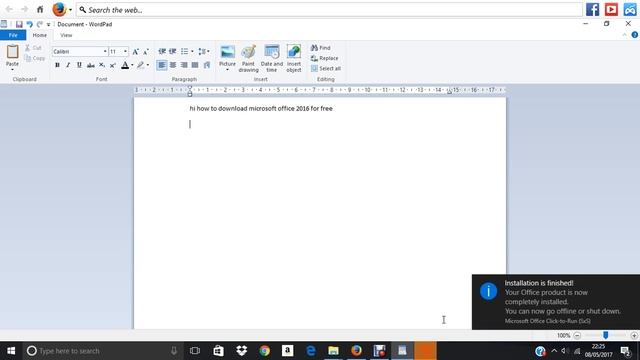Open the list style dropdown arrow

click(x=192, y=51)
